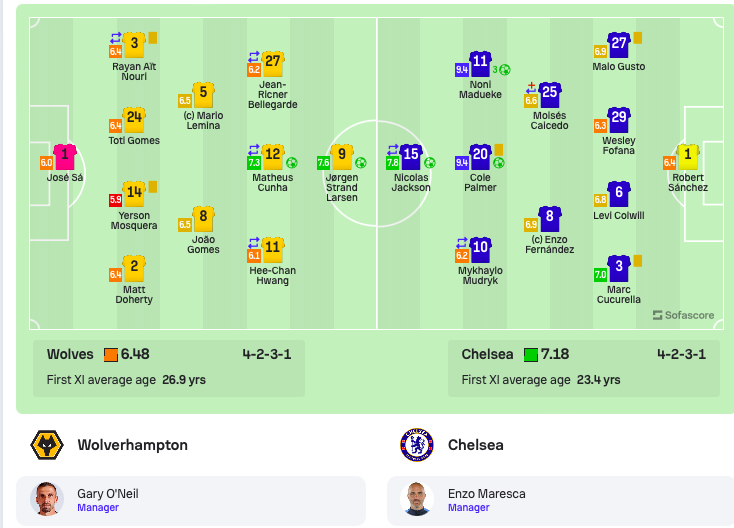
Task: Click the Chelsea club badge
Action: [417, 445]
